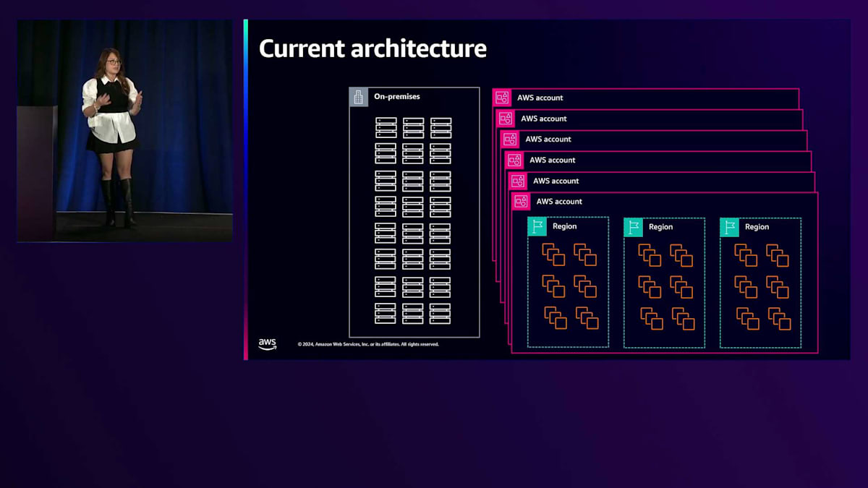Click top-left instances icon in middle Region
The width and height of the screenshot is (868, 488).
(650, 254)
